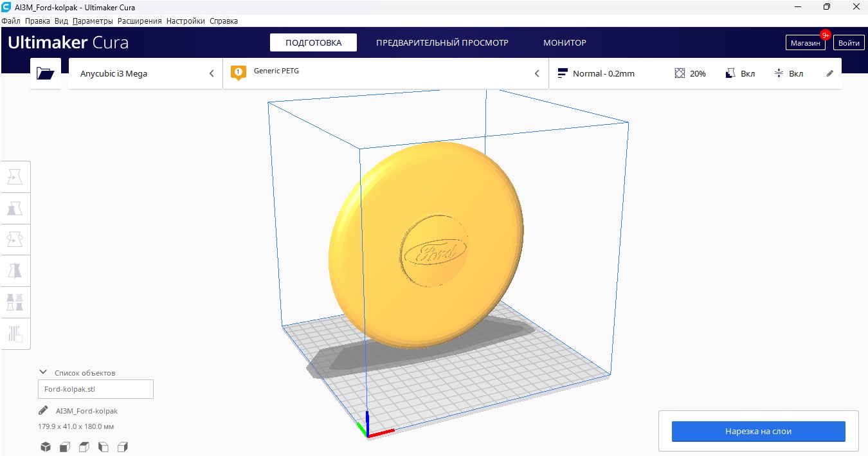Restore down the Cura window

827,6
